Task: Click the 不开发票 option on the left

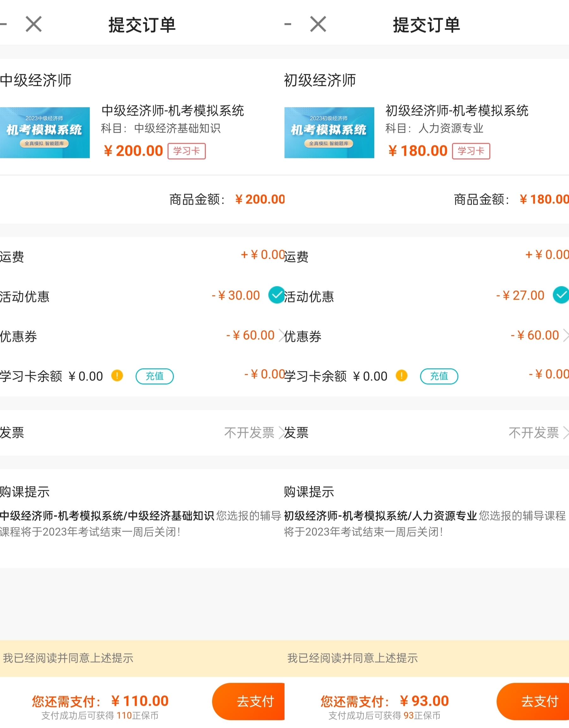Action: pyautogui.click(x=249, y=432)
